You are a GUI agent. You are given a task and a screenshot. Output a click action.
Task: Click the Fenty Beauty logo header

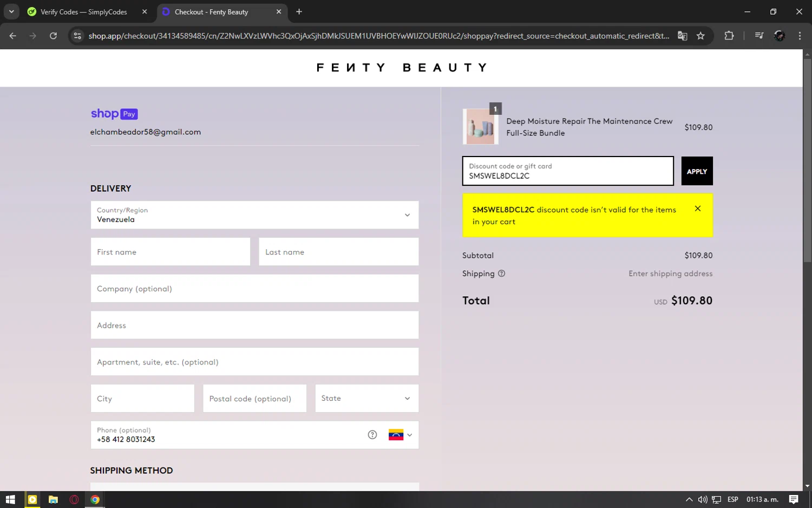(401, 68)
